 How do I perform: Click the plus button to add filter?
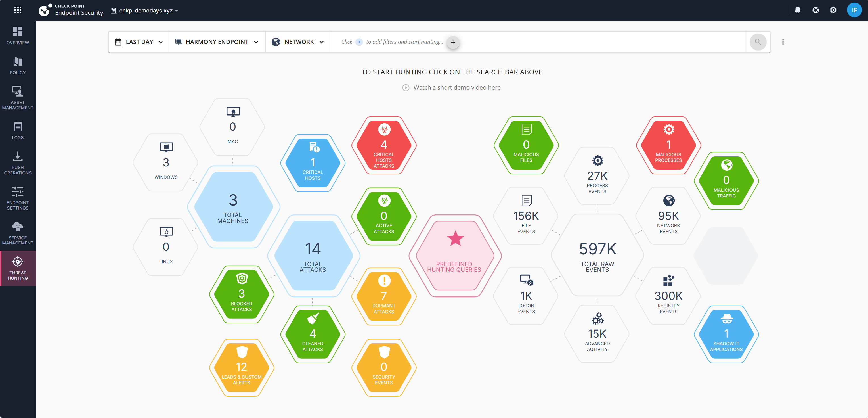point(453,42)
